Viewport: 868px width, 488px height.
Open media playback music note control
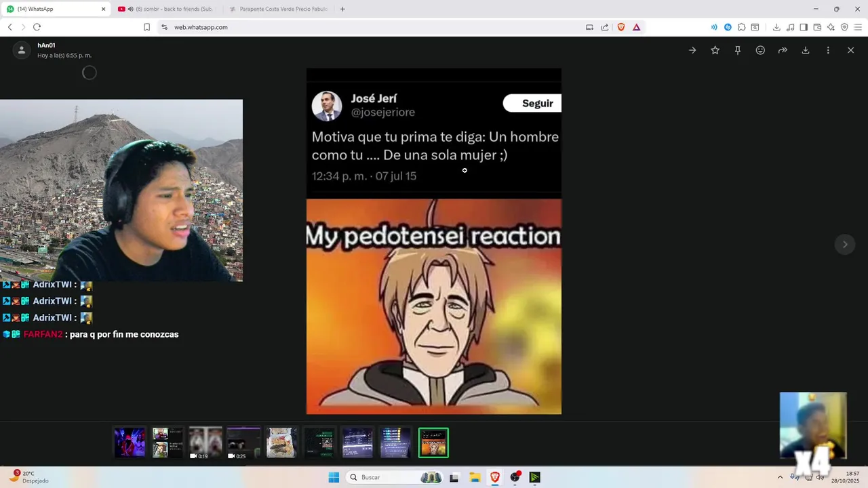click(x=790, y=27)
